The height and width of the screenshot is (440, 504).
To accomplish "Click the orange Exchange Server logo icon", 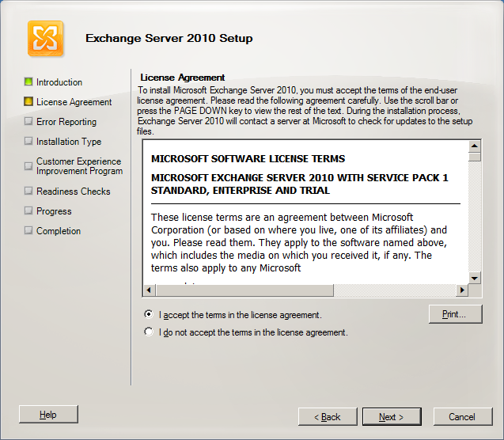I will coord(45,39).
